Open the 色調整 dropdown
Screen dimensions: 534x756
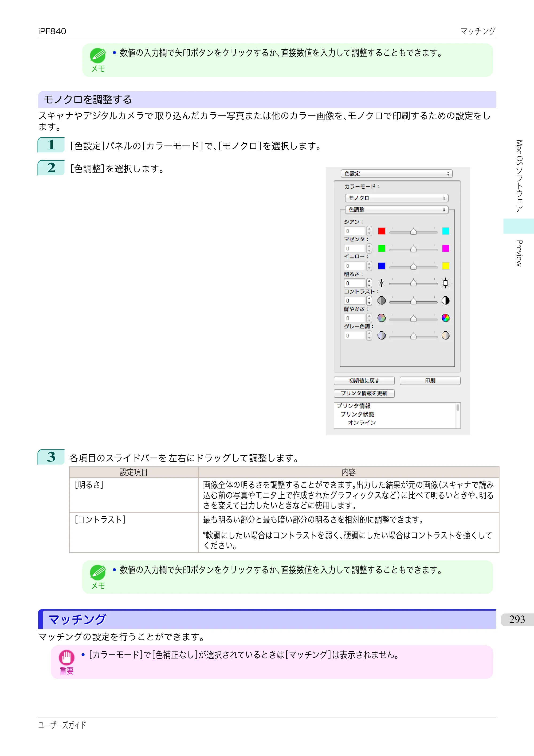(396, 210)
